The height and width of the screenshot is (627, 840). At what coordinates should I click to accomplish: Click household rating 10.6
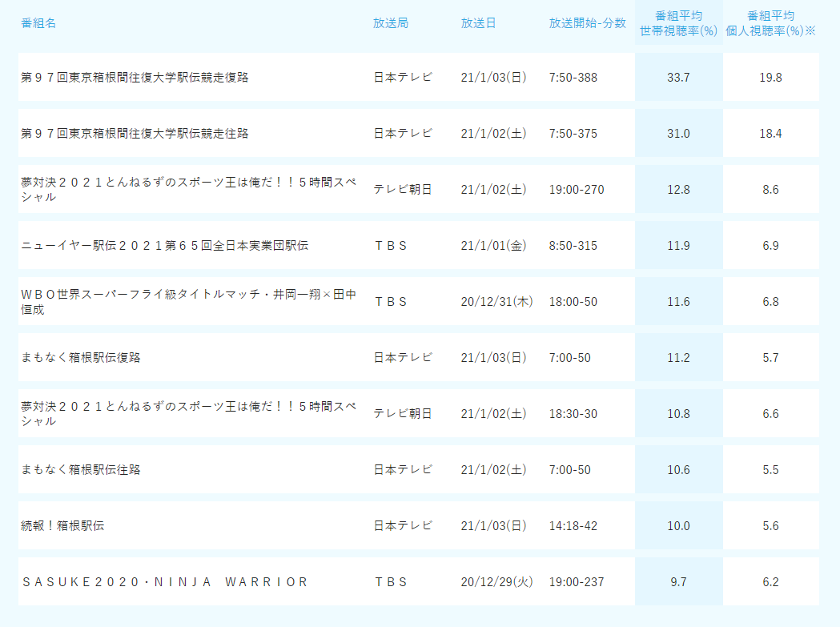(678, 469)
